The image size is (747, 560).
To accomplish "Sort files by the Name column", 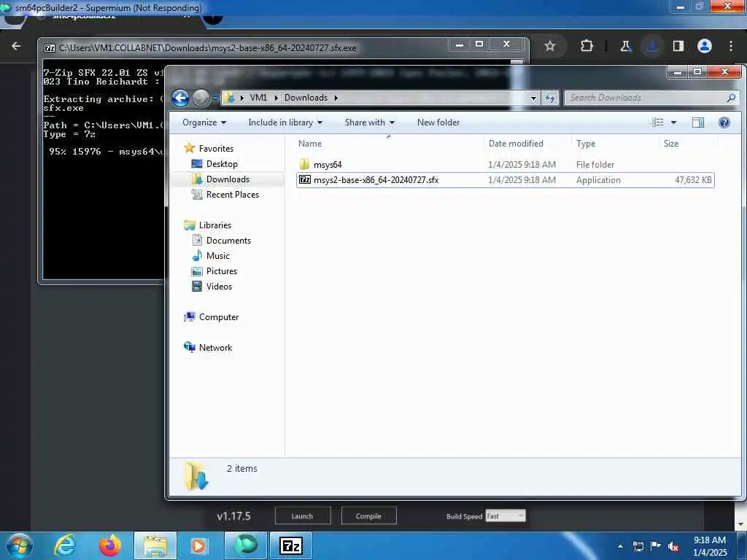I will coord(309,144).
